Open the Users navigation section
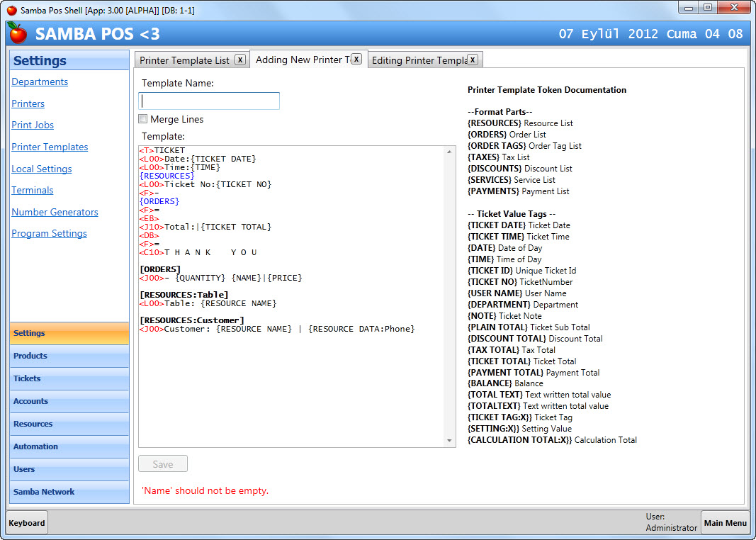Screen dimensions: 756x540 pos(69,469)
